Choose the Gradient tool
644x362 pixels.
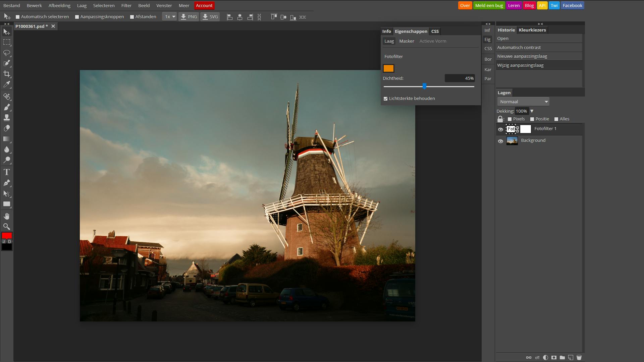7,139
